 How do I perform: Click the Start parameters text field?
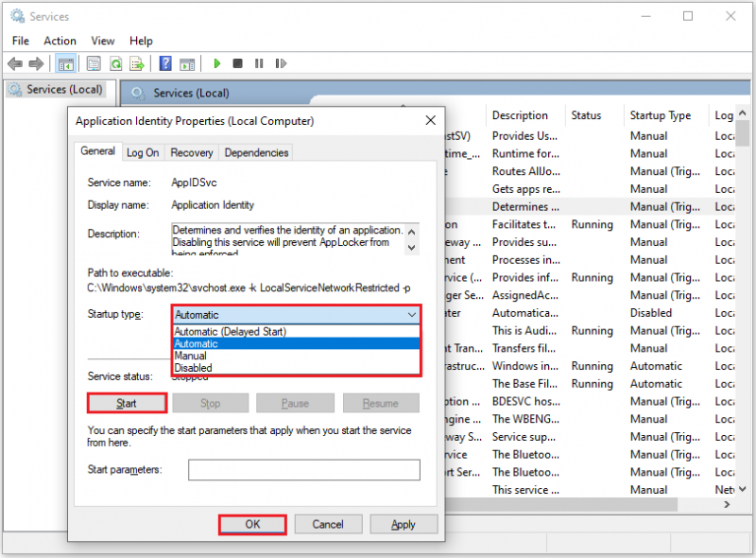pos(303,470)
